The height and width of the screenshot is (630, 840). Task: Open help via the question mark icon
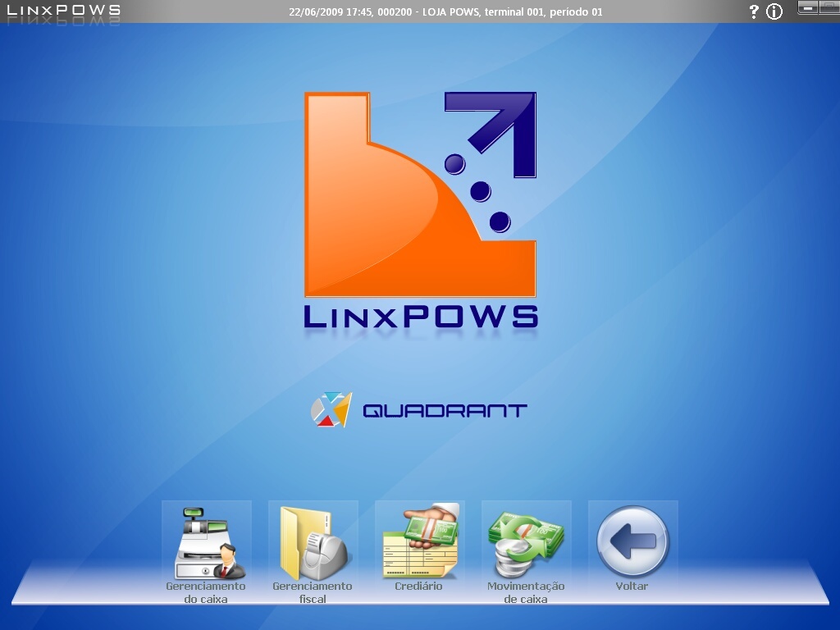point(754,11)
